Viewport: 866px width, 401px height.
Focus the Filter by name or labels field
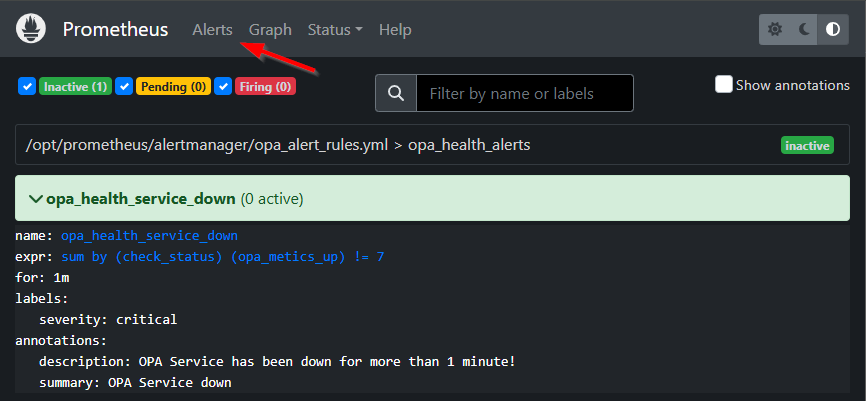[x=525, y=93]
